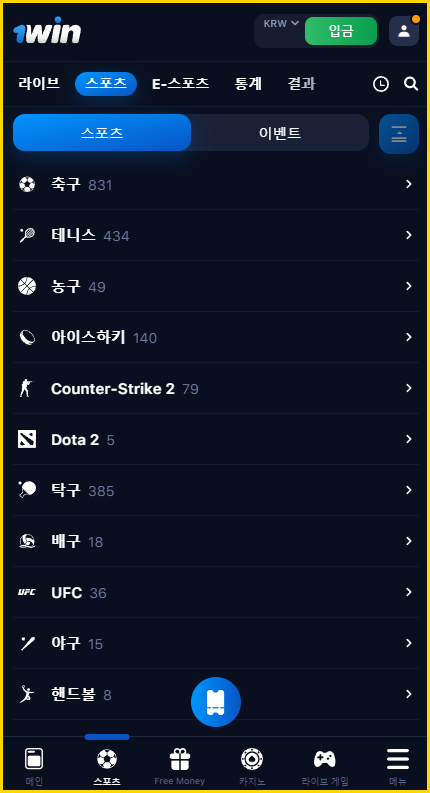Click the 1win logo
430x793 pixels.
47,31
